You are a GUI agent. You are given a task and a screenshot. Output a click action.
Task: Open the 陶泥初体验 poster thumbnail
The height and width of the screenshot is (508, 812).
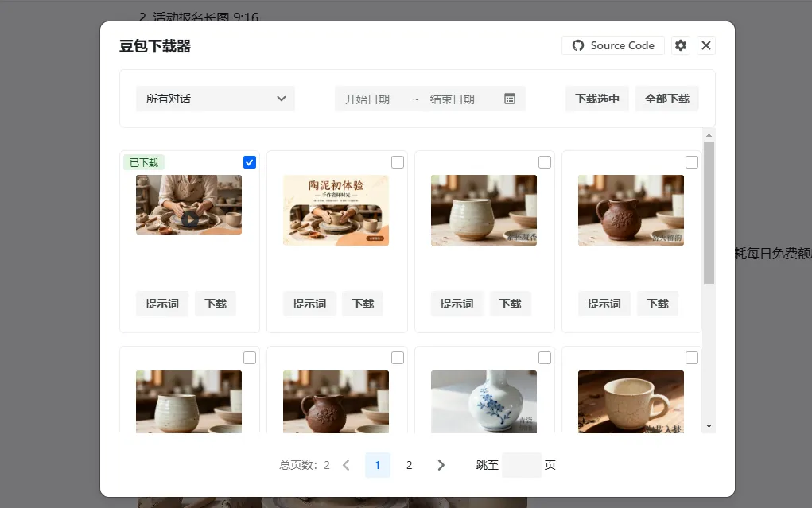point(336,210)
